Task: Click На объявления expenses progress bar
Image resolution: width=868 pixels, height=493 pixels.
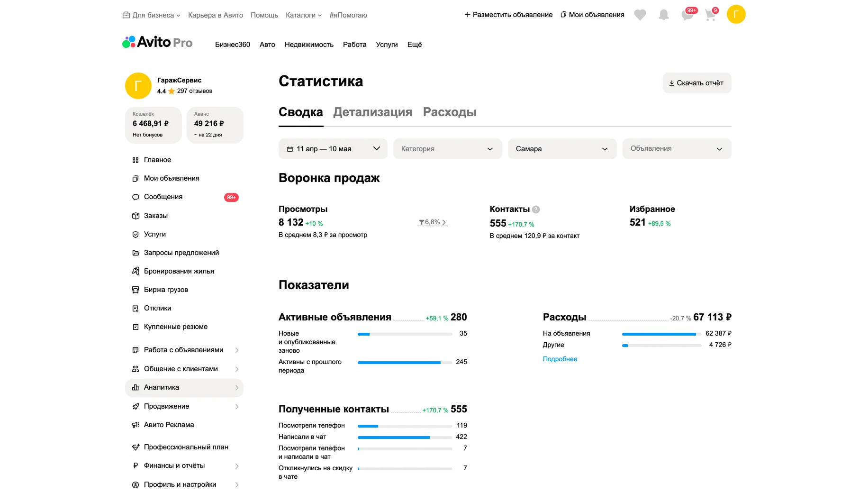Action: (x=661, y=334)
